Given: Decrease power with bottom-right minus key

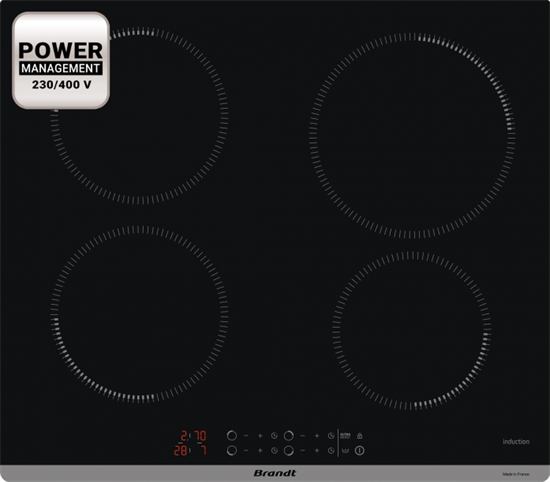Looking at the screenshot, I should 303,450.
